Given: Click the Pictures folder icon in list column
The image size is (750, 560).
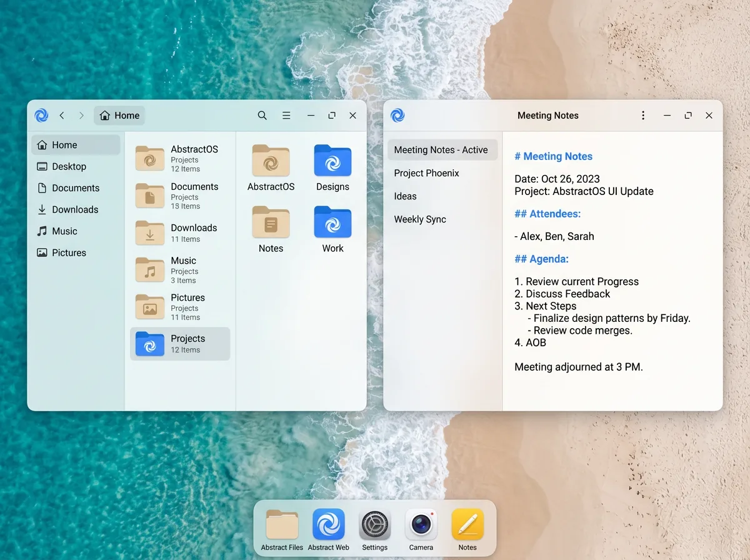Looking at the screenshot, I should 150,306.
